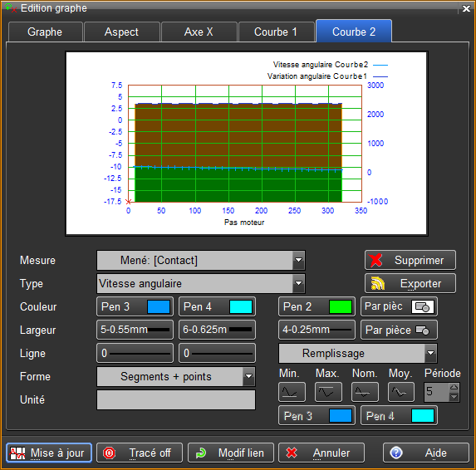
Task: Click the blue Aide question mark icon
Action: (x=396, y=453)
